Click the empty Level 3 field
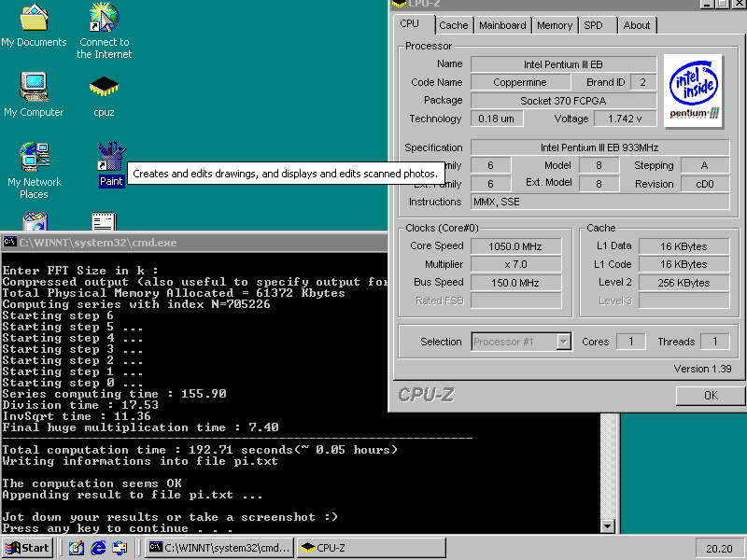The image size is (747, 560). (684, 301)
